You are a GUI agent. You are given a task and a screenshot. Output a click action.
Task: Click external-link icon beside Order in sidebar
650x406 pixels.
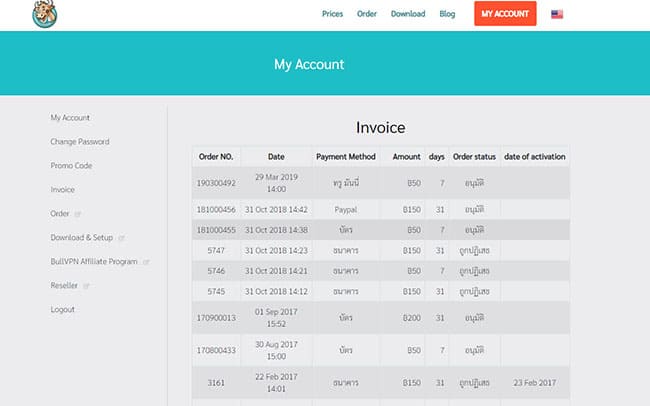click(78, 214)
